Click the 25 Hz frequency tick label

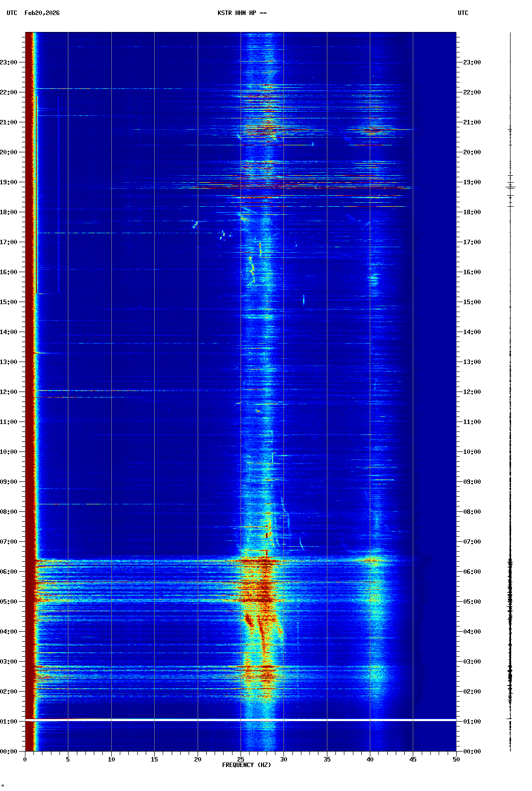point(241,760)
